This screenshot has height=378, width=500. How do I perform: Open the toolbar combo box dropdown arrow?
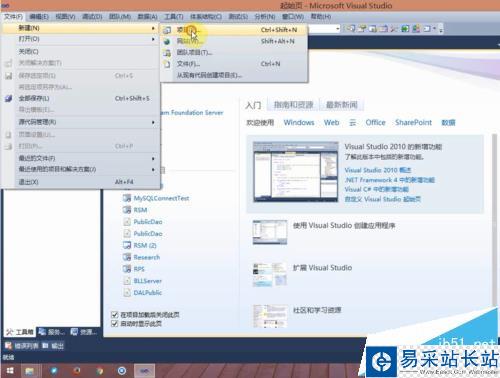[x=337, y=29]
